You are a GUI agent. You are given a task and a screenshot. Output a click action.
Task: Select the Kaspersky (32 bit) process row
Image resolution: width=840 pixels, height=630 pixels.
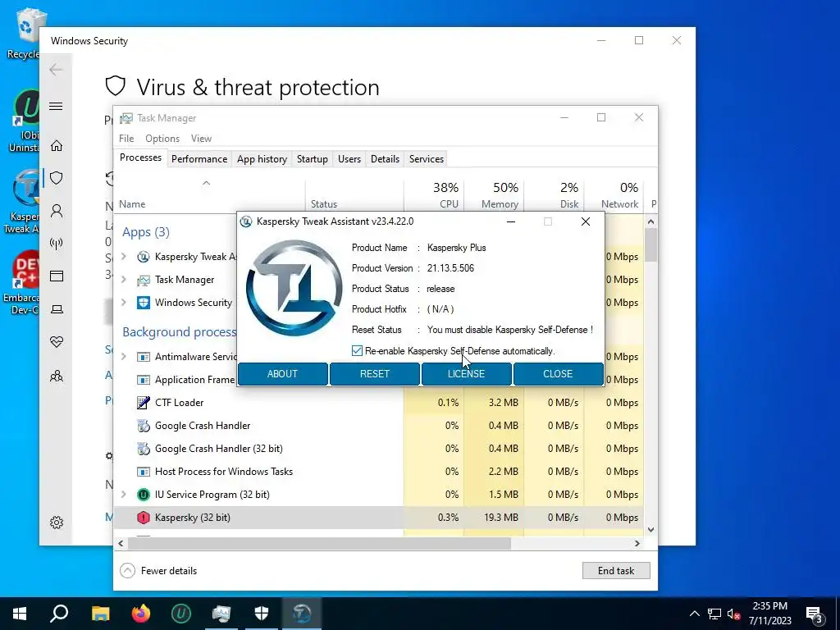coord(379,518)
